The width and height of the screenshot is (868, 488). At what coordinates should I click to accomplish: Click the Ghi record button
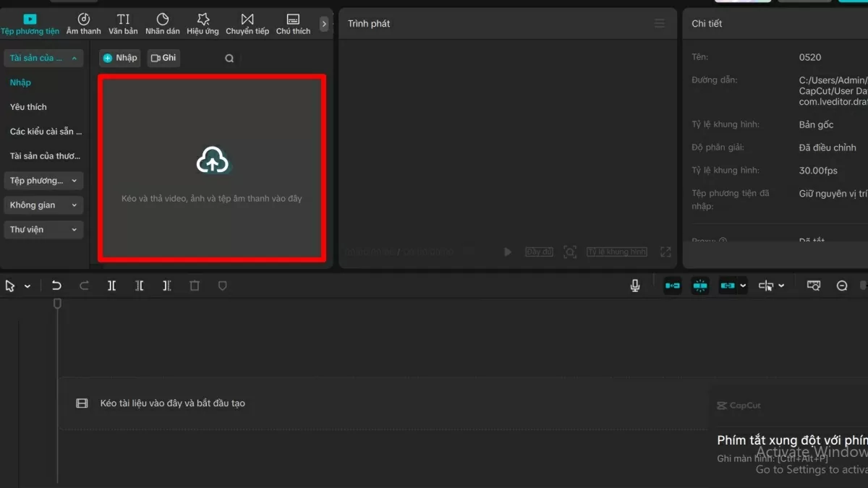[163, 58]
